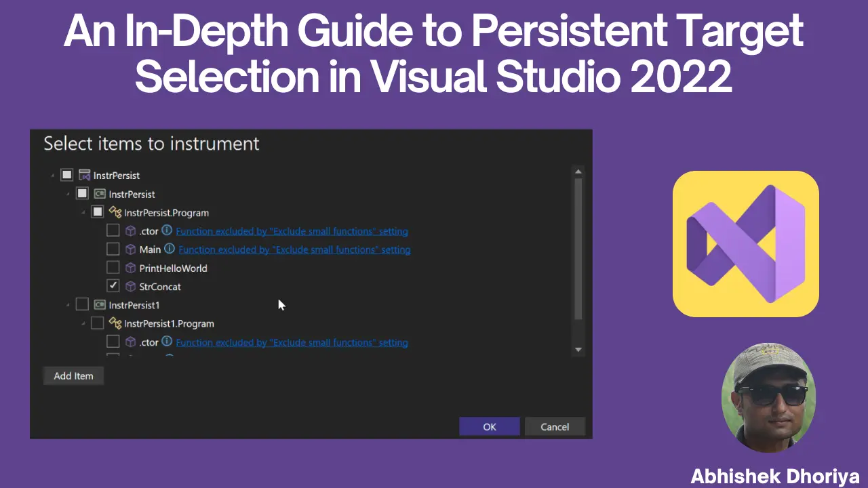Viewport: 868px width, 488px height.
Task: Enable the PrintHelloWorld checkbox
Action: pos(113,268)
